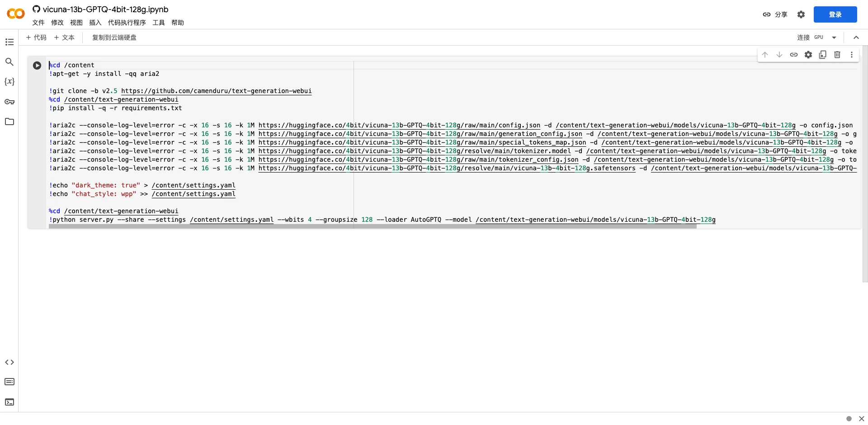Open the 帮助 menu

[x=178, y=23]
